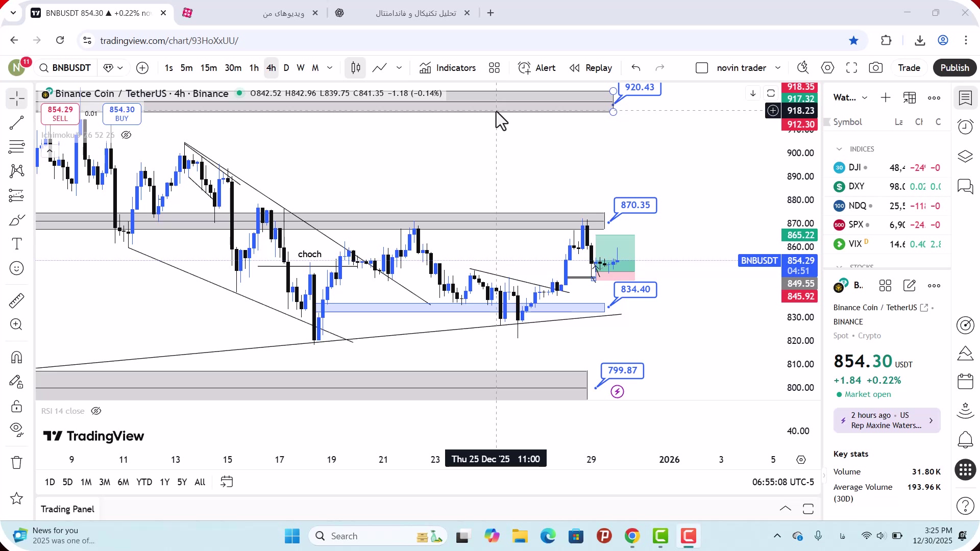Toggle Ichimoku indicator visibility eye
The width and height of the screenshot is (980, 551).
[126, 135]
